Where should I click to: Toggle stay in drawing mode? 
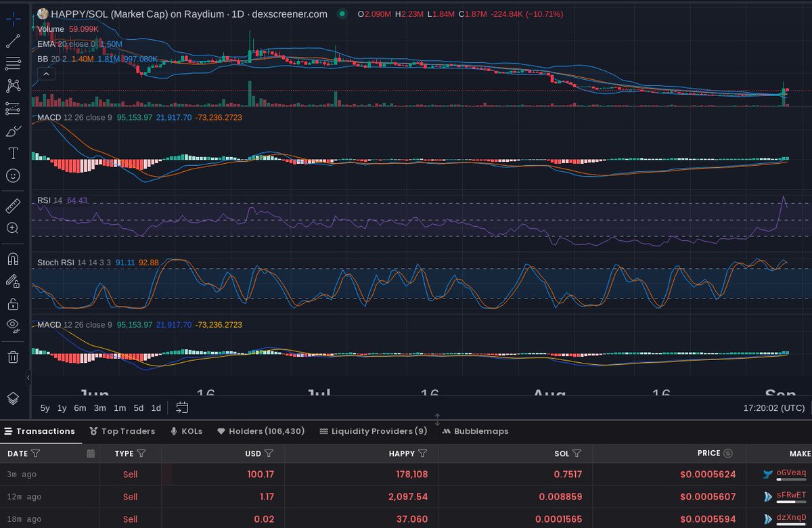[13, 281]
